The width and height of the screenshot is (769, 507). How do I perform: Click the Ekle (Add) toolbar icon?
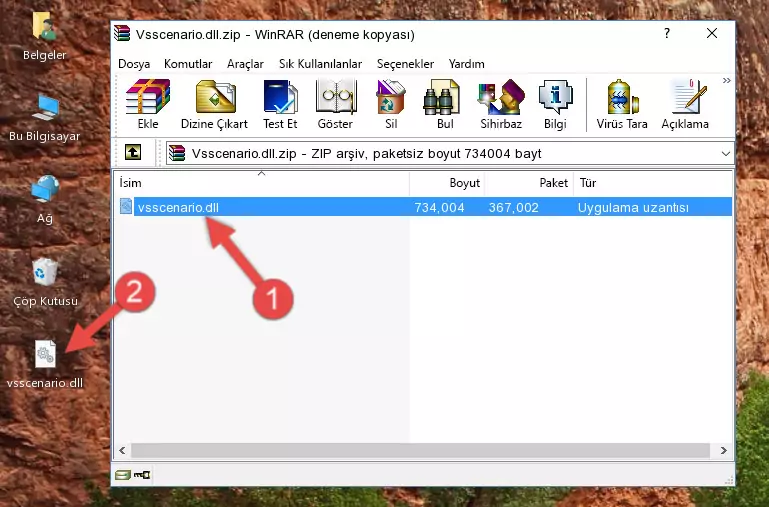click(x=148, y=104)
